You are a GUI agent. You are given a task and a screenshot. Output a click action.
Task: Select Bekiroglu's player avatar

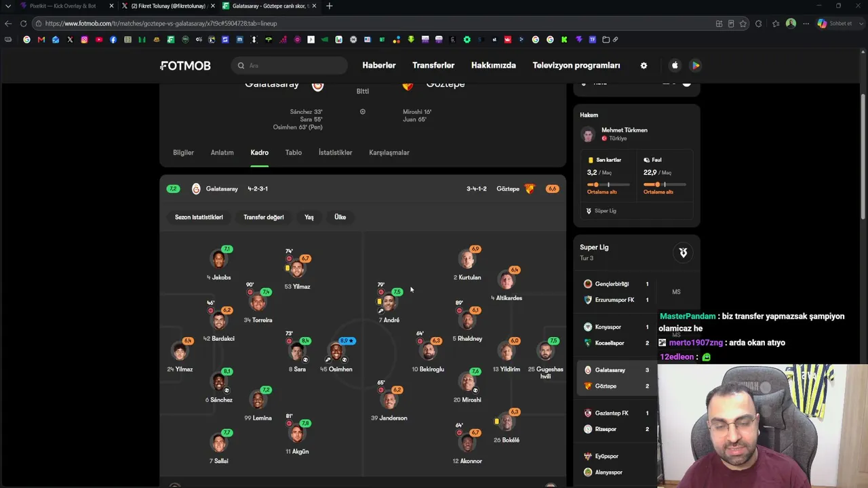(x=428, y=352)
